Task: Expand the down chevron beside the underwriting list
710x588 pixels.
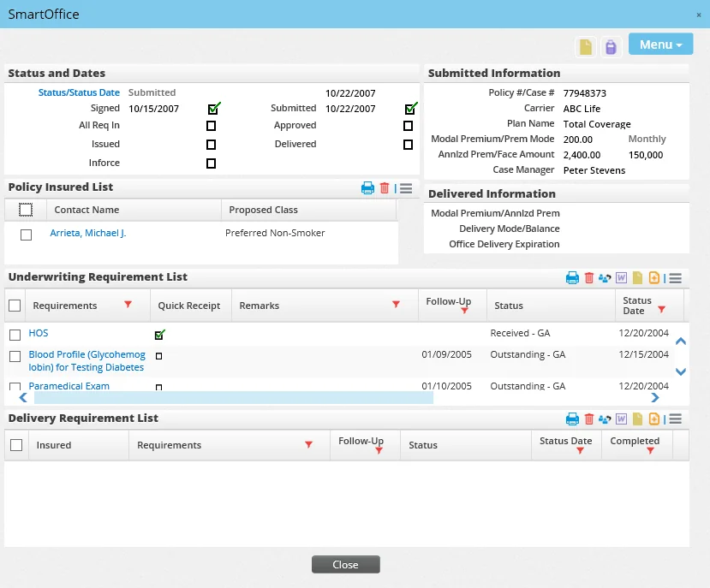Action: [x=680, y=371]
